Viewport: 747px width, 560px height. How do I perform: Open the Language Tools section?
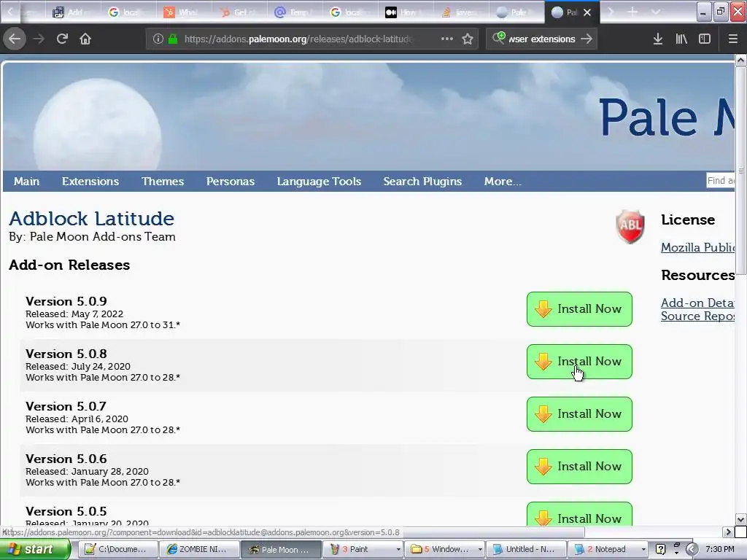pos(320,182)
